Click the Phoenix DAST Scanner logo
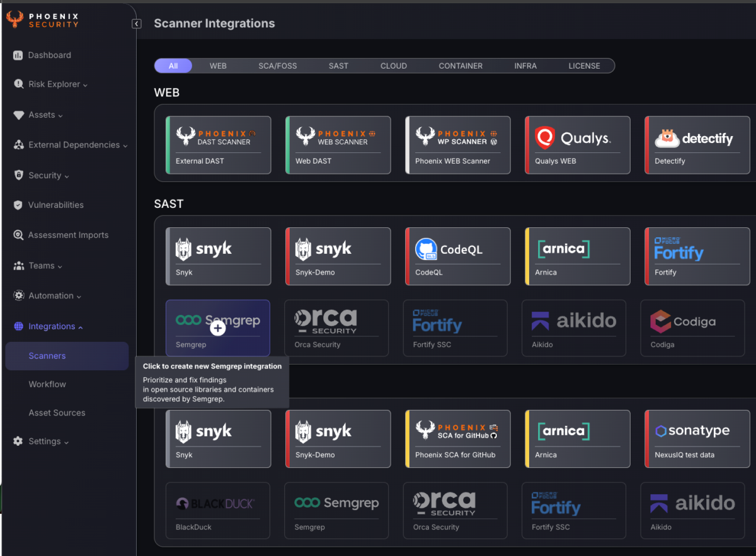The image size is (756, 556). tap(216, 137)
